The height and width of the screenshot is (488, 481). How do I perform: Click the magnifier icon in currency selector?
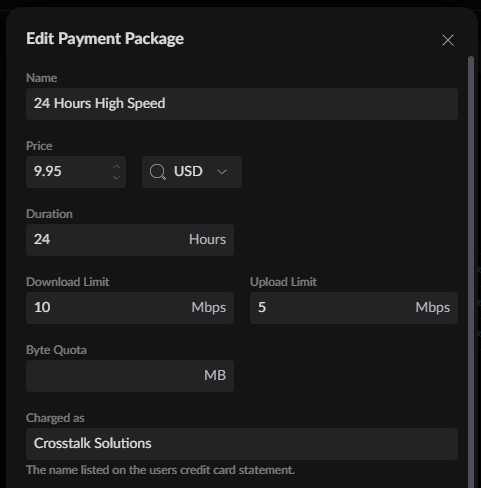(157, 172)
